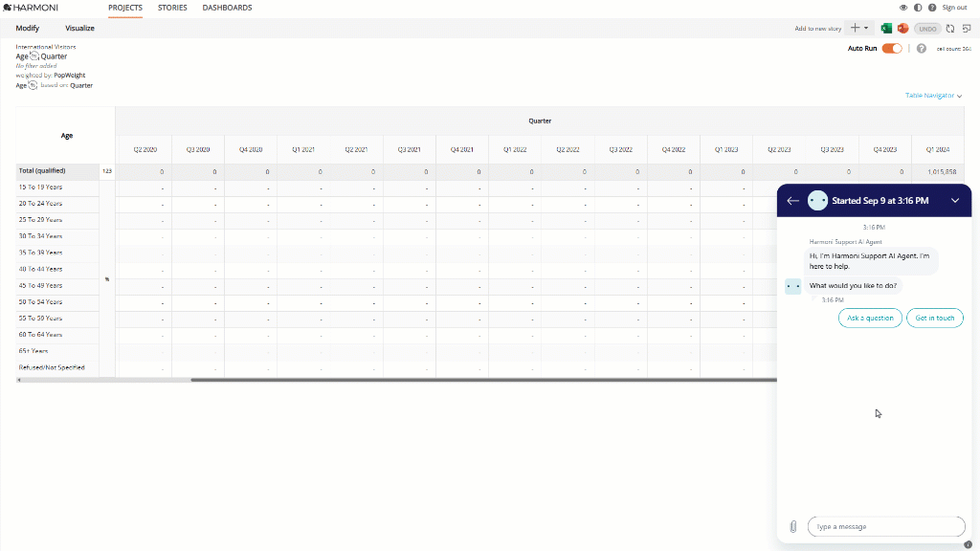Select the 25 To 29 Years row
Screen dimensions: 980x551
(57, 220)
